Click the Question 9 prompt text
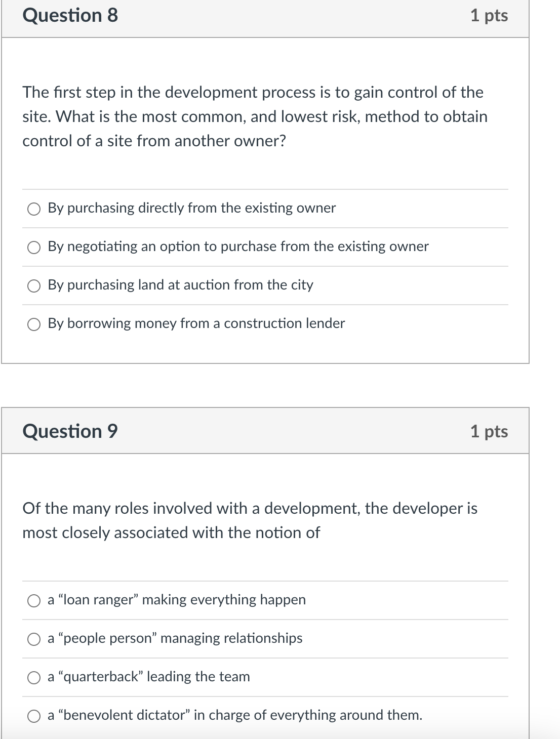This screenshot has height=739, width=560. pyautogui.click(x=250, y=520)
